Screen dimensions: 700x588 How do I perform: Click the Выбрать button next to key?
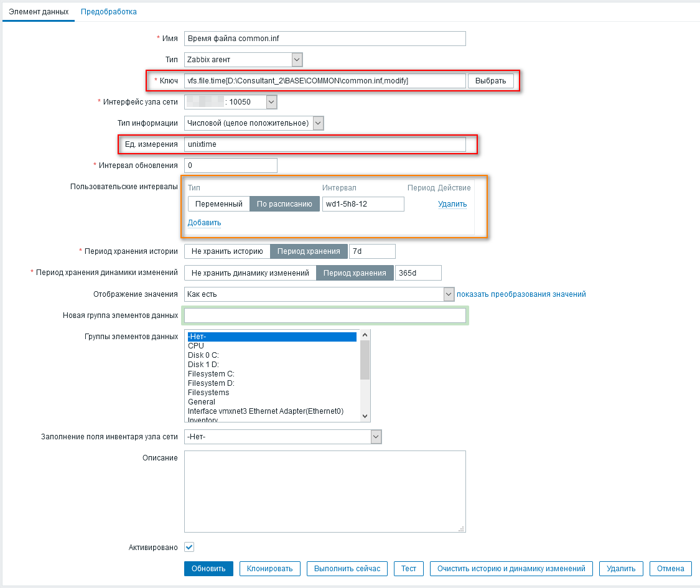pyautogui.click(x=490, y=81)
